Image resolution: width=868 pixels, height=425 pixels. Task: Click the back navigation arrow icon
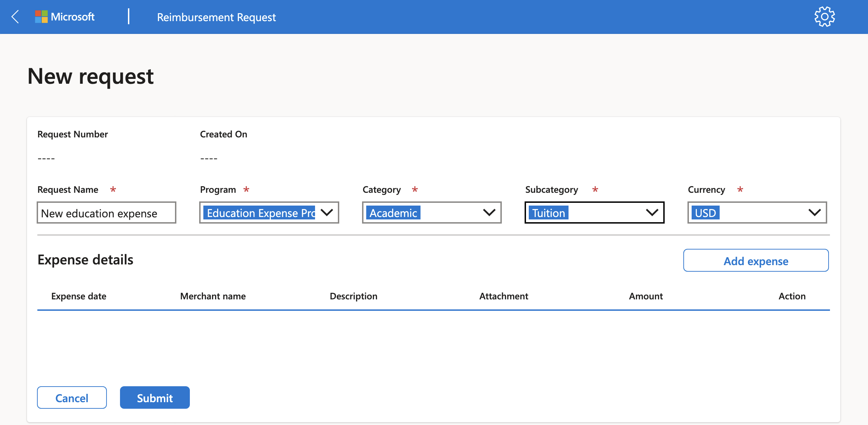coord(16,17)
